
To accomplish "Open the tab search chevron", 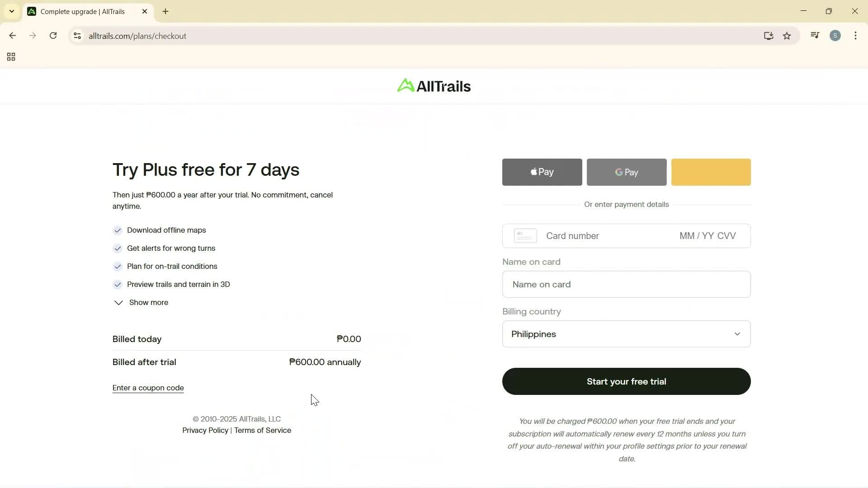I will [x=11, y=11].
